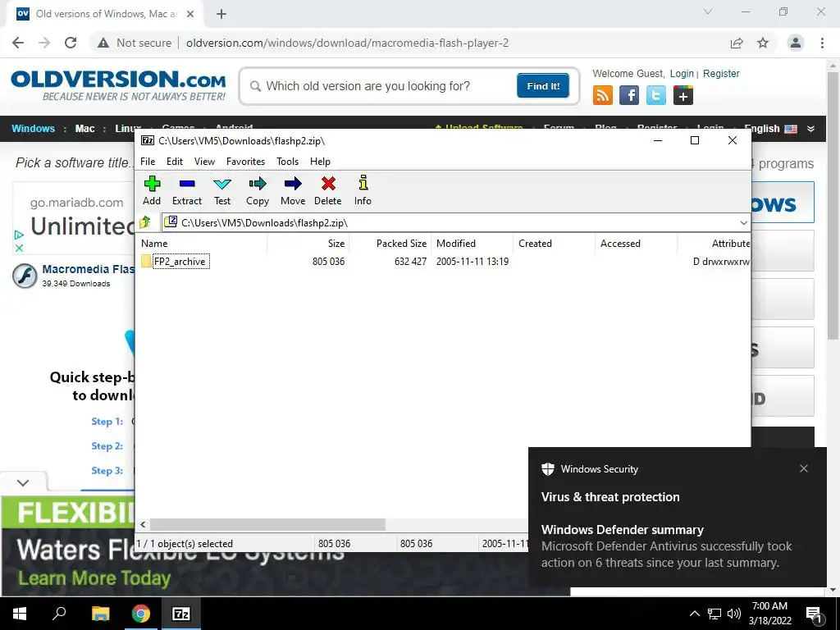Open the Windows Start menu
This screenshot has height=630, width=840.
point(20,614)
